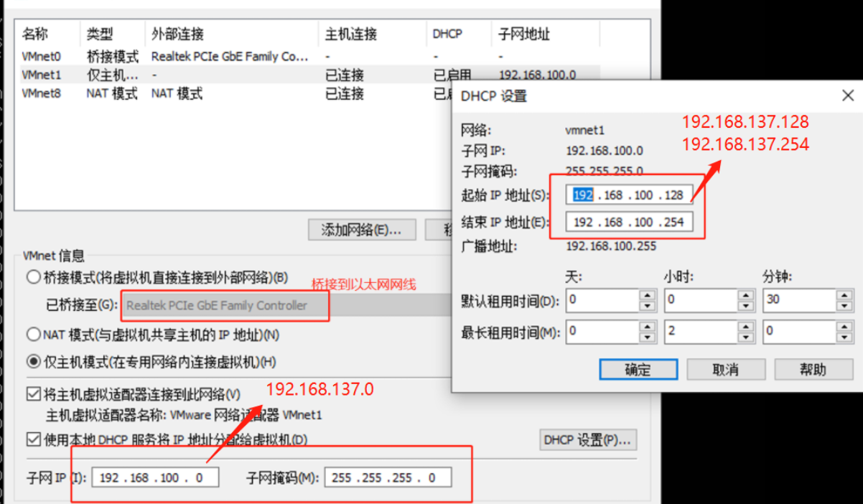Click the 取消 cancel button
Viewport: 863px width, 504px height.
[x=727, y=369]
